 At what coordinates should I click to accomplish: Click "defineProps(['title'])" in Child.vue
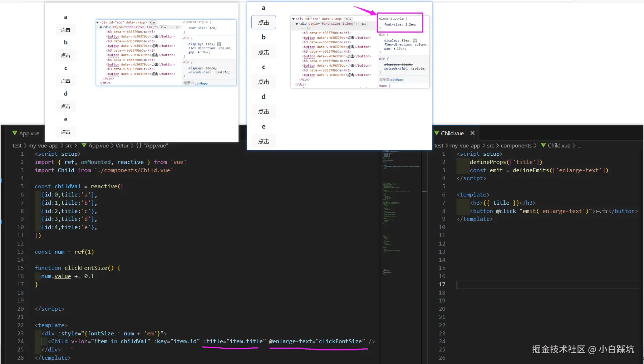tap(506, 162)
